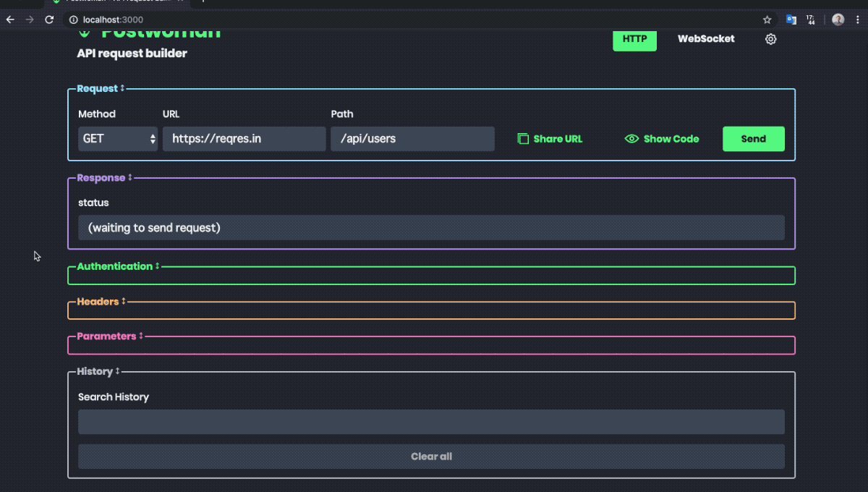868x492 pixels.
Task: Click the response status field
Action: [431, 227]
